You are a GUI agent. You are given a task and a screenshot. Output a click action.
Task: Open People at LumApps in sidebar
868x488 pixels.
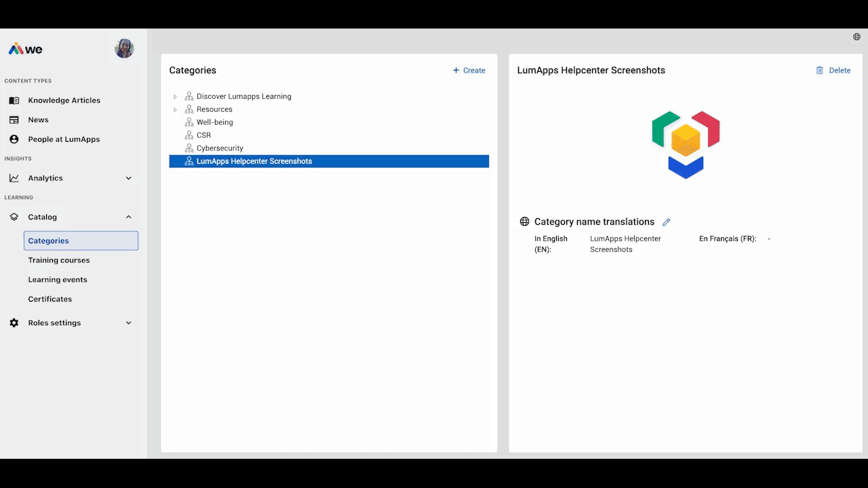click(x=64, y=139)
